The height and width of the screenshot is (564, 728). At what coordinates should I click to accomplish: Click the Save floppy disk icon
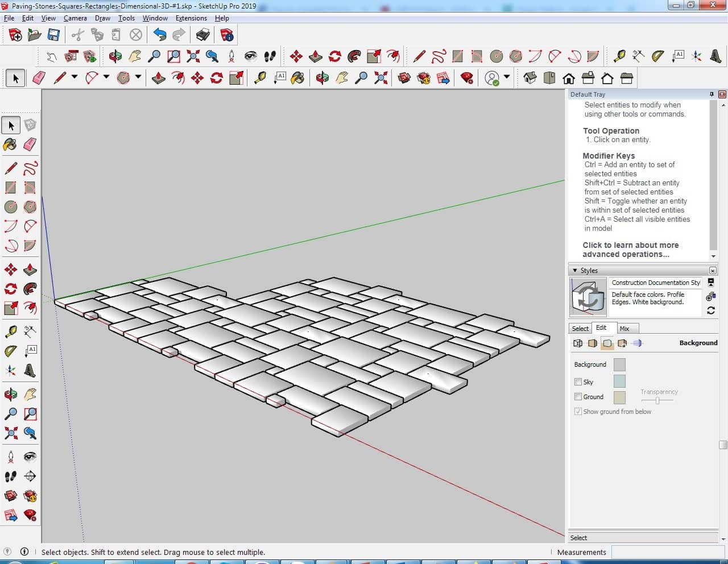click(53, 35)
